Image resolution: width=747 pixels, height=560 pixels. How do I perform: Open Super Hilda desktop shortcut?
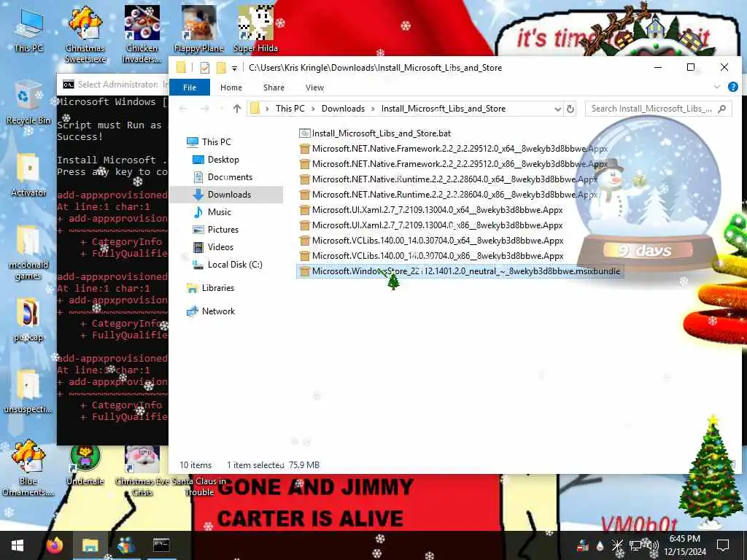(x=255, y=29)
